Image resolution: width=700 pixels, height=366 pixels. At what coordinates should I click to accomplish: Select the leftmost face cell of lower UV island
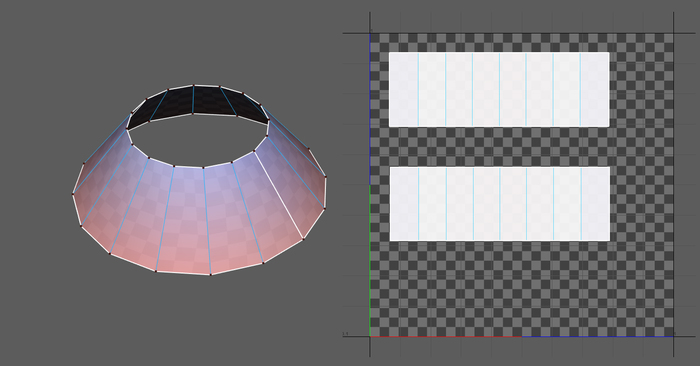pos(404,204)
